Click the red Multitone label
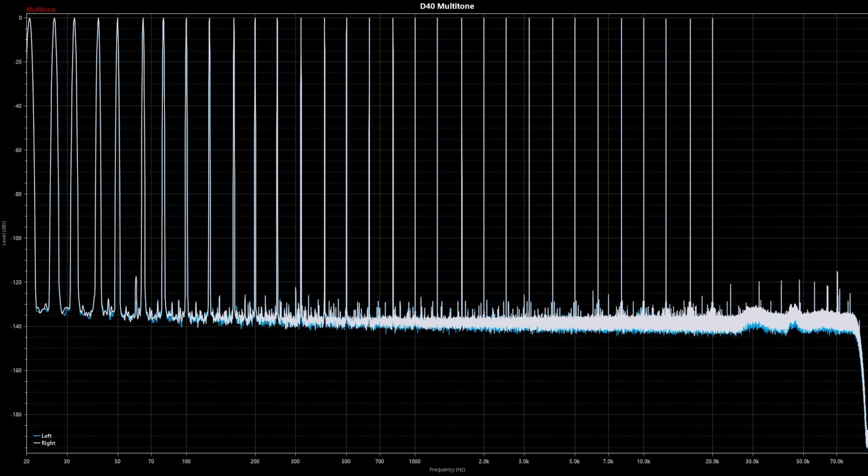 coord(41,10)
